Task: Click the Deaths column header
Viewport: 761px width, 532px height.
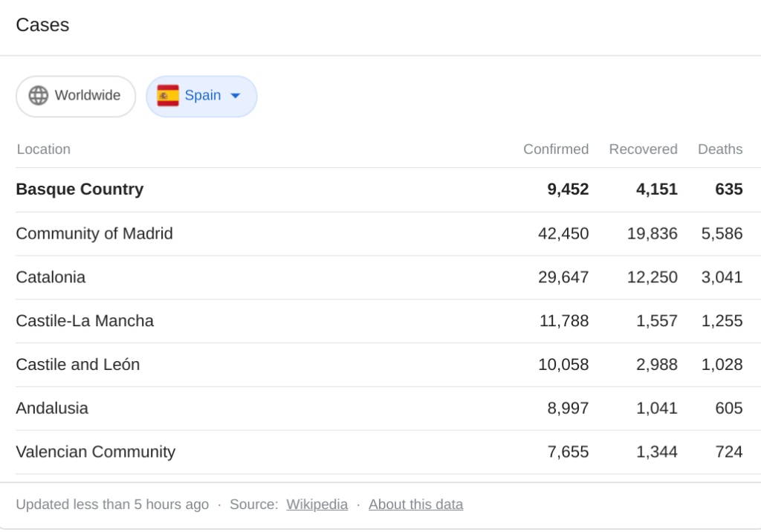Action: (x=719, y=149)
